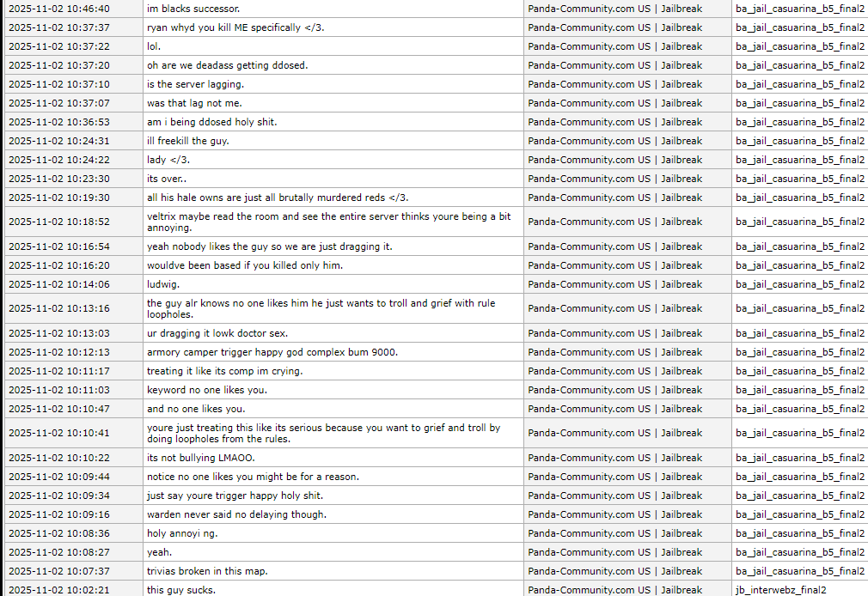Click the "lol." chat message cell
868x596 pixels.
pyautogui.click(x=154, y=46)
